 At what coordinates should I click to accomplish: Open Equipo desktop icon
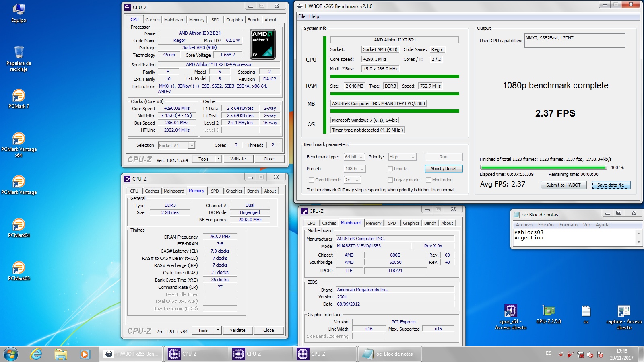point(19,13)
